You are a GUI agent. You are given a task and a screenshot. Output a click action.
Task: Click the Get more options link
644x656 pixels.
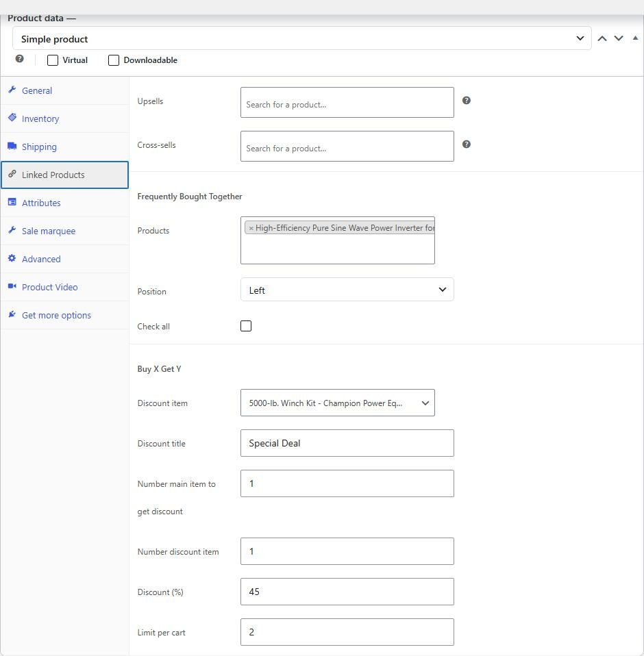pos(65,315)
